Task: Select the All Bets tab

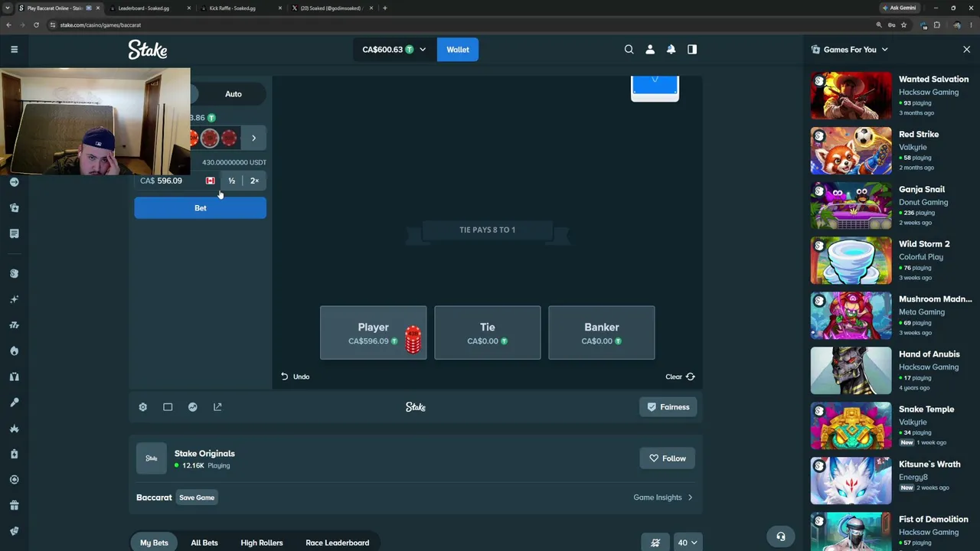Action: [204, 543]
